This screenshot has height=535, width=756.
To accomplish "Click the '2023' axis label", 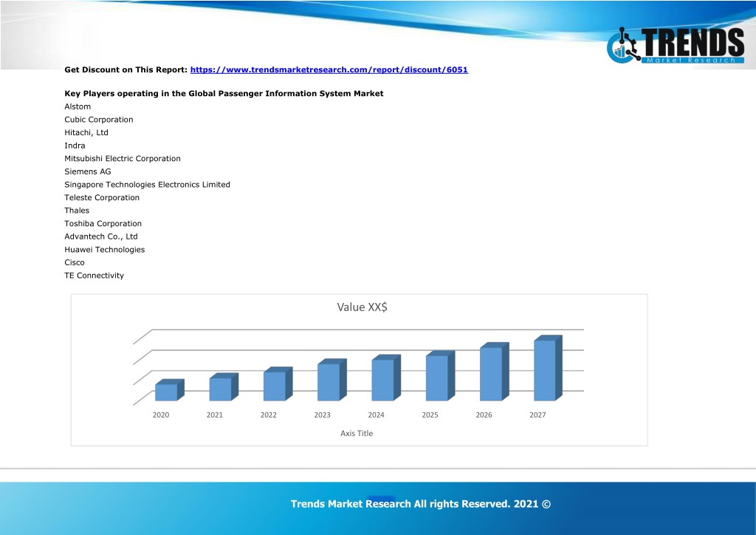I will [323, 415].
